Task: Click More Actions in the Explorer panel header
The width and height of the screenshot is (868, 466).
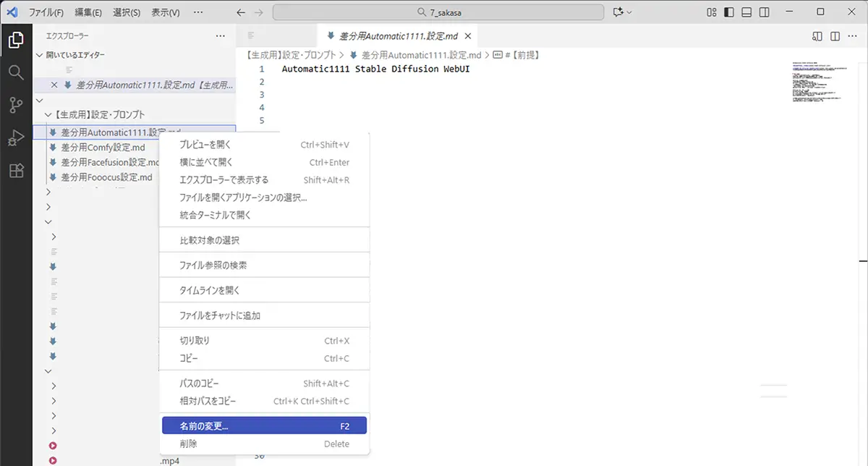Action: pos(221,35)
